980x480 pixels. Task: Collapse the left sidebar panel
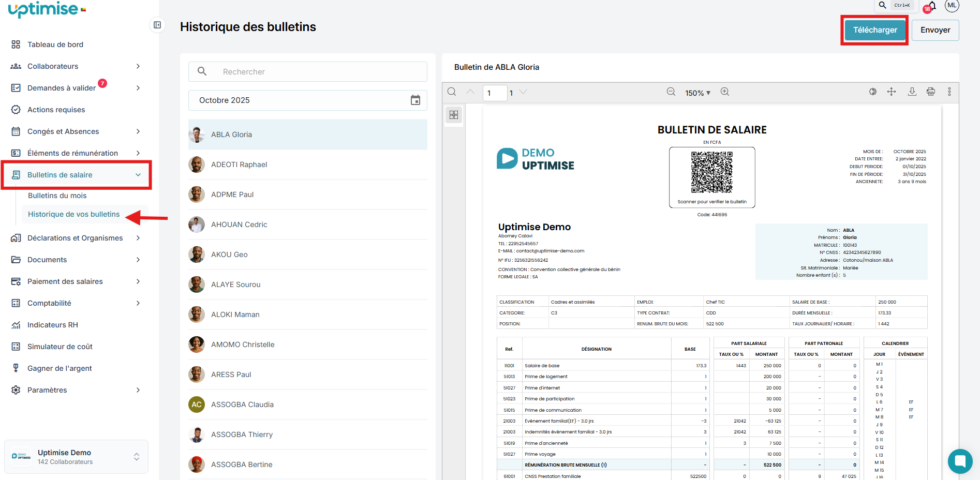157,25
